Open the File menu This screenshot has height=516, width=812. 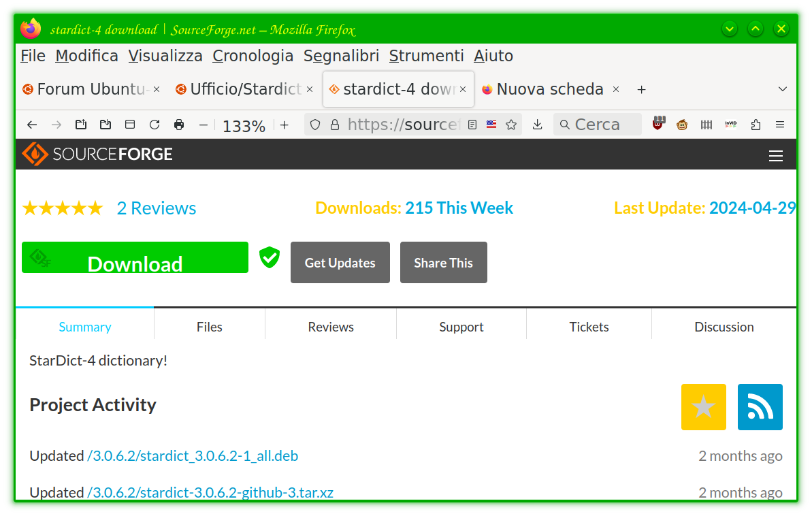tap(33, 56)
